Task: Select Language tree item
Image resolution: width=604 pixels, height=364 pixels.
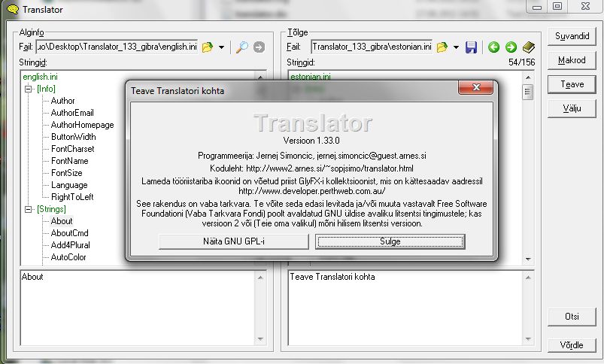Action: pyautogui.click(x=69, y=185)
